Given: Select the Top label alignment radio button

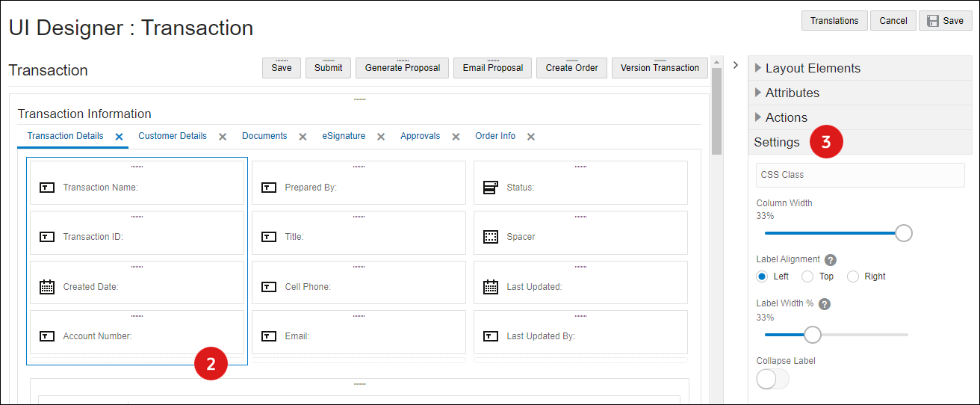Looking at the screenshot, I should (807, 276).
